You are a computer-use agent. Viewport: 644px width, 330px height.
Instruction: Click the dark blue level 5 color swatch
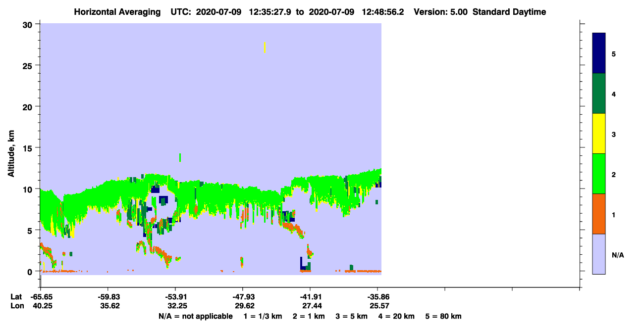(x=599, y=53)
